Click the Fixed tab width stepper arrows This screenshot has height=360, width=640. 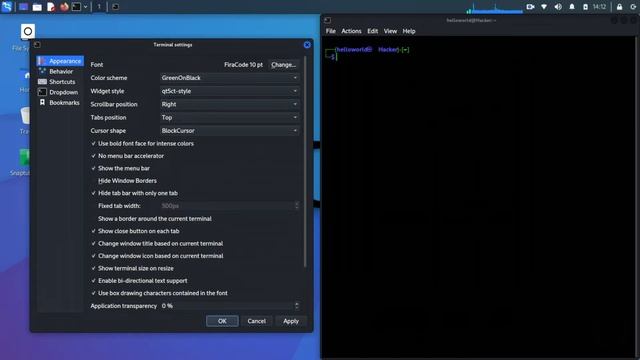point(297,206)
